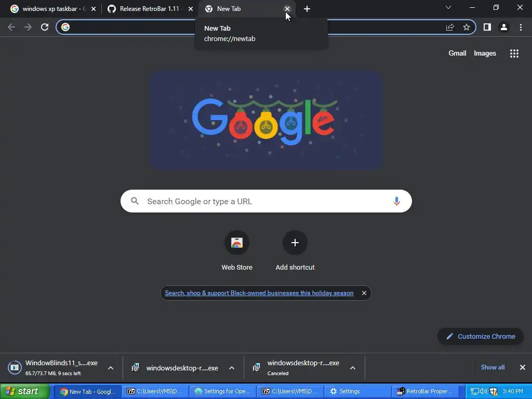532x399 pixels.
Task: Click the 3:40 PM clock
Action: 513,391
